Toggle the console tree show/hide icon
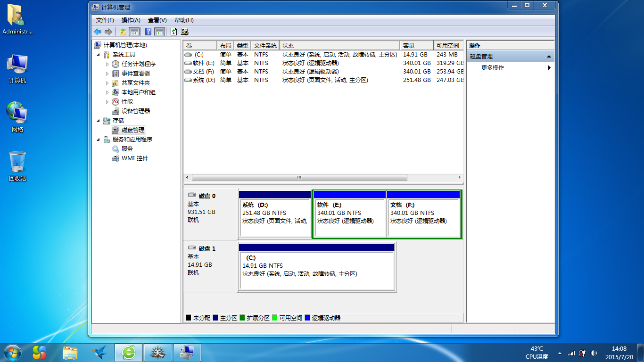 point(134,32)
